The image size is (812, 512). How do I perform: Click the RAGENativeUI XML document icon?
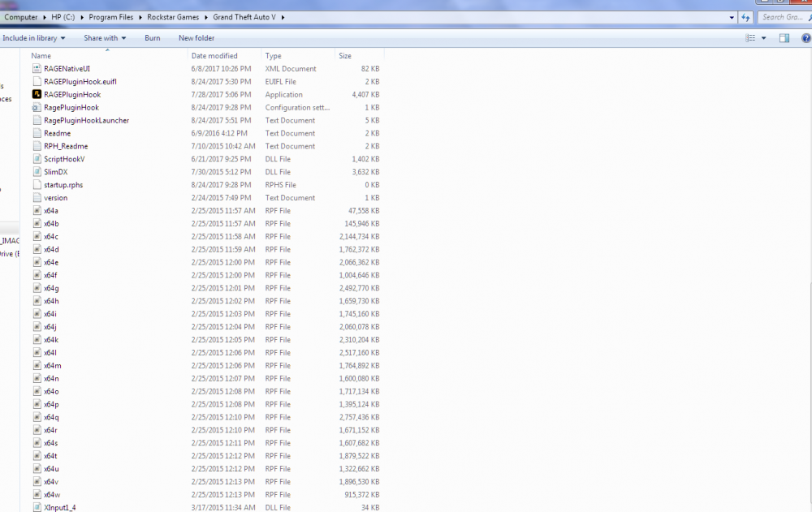(x=37, y=68)
